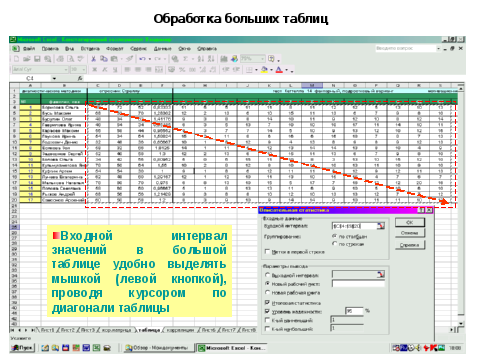Click the Sort Ascending icon
480x360 pixels.
tap(201, 59)
